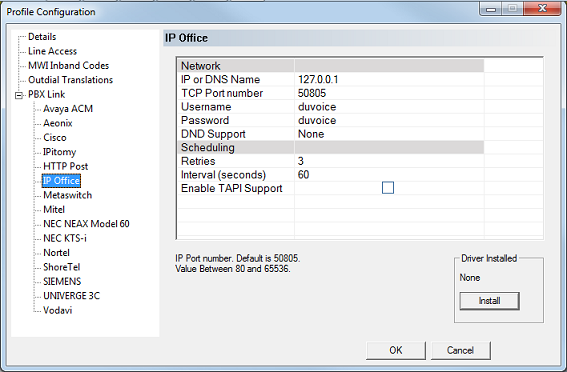
Task: Edit the Interval seconds value 60
Action: [389, 175]
